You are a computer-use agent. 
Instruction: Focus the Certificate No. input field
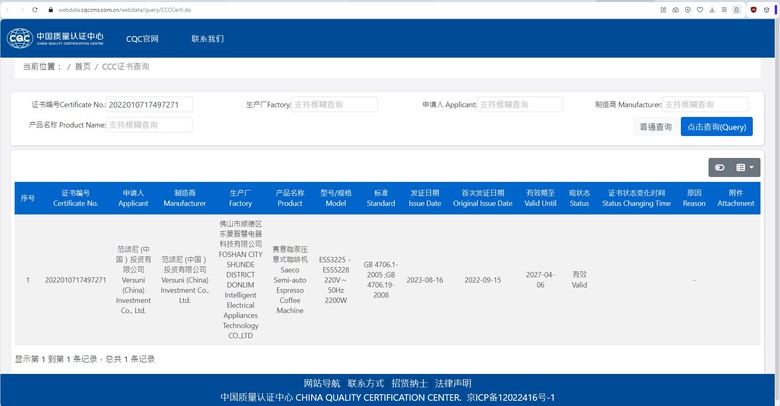tap(149, 104)
